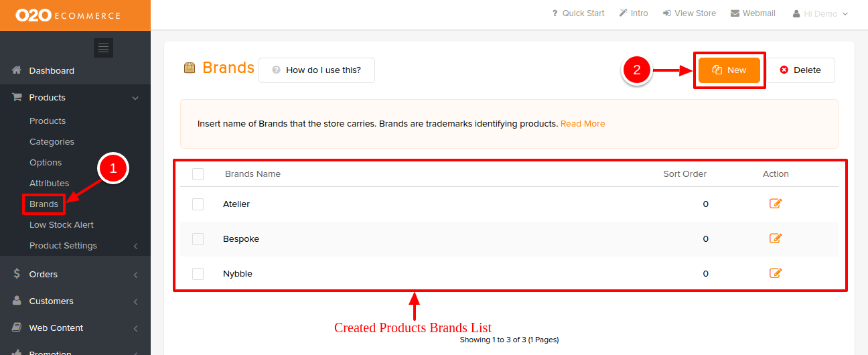Click the edit icon for Bespoke brand
The height and width of the screenshot is (355, 868).
point(776,238)
